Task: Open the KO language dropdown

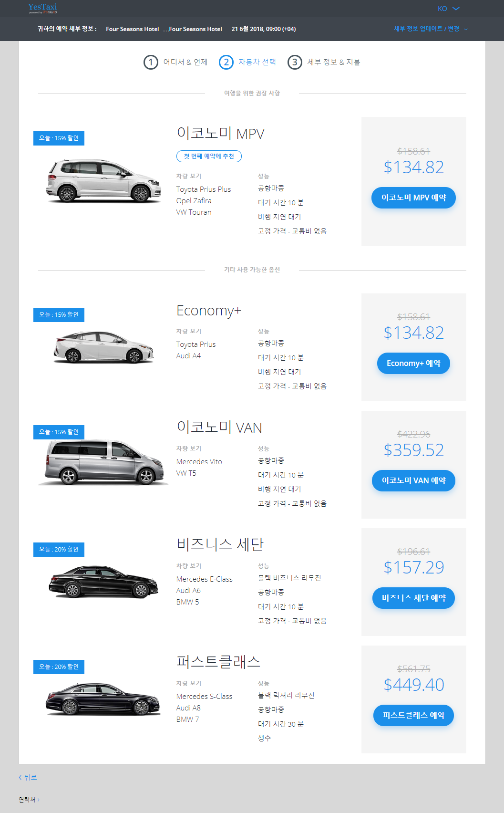Action: click(x=448, y=9)
